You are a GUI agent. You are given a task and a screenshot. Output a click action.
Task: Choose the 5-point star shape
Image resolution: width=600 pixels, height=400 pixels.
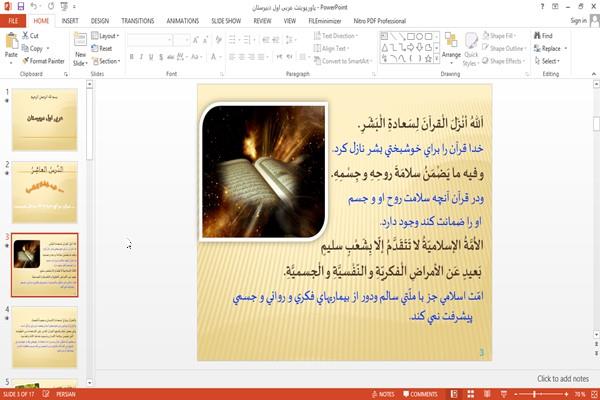coord(428,59)
